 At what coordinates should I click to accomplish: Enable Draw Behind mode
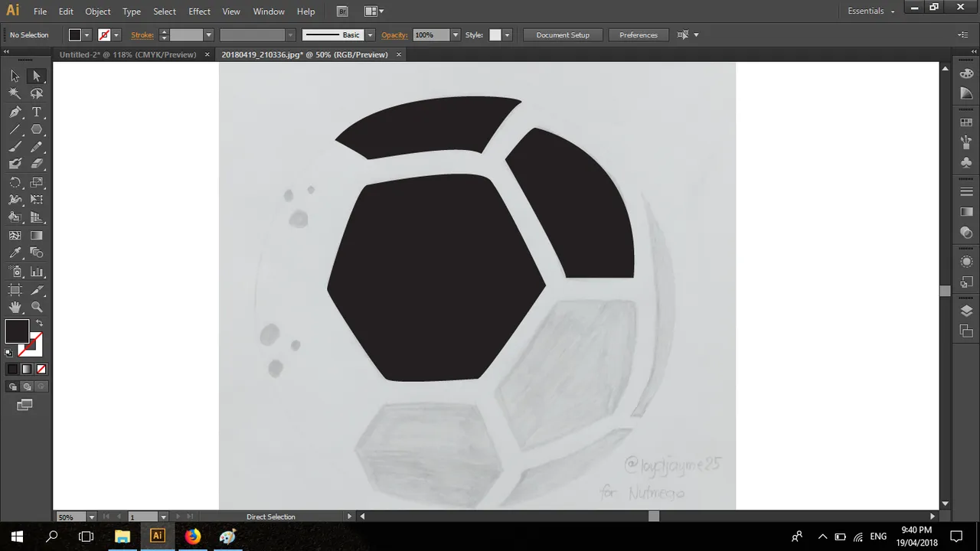point(27,386)
